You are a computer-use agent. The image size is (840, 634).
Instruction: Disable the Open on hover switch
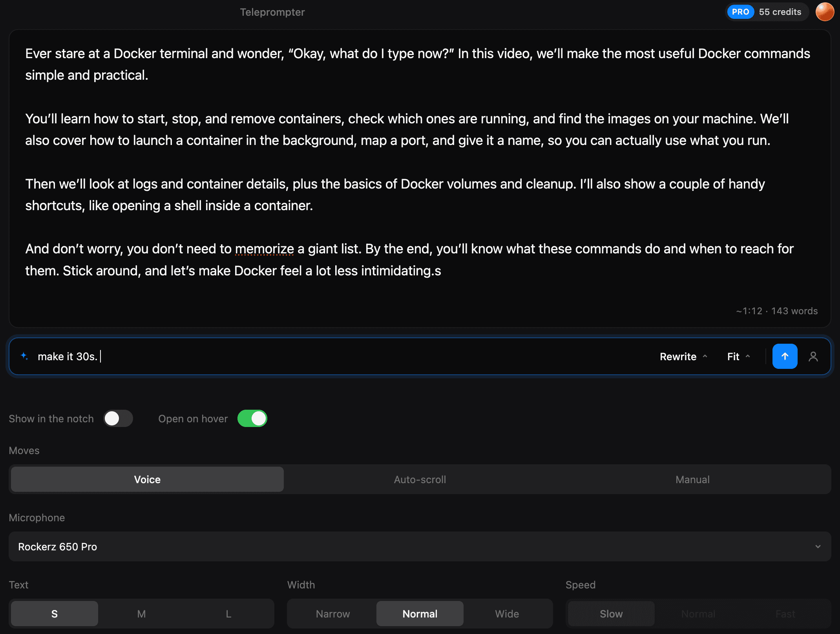point(252,418)
